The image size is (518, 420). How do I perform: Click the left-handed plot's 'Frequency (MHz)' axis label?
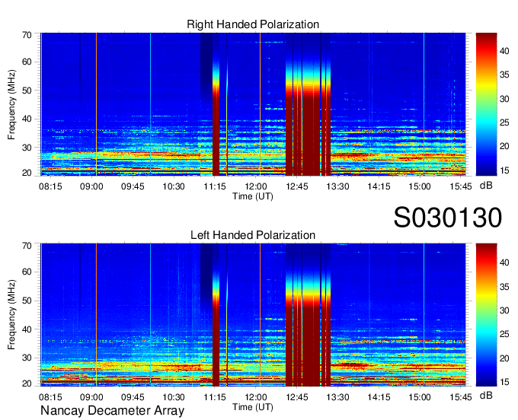tap(11, 315)
